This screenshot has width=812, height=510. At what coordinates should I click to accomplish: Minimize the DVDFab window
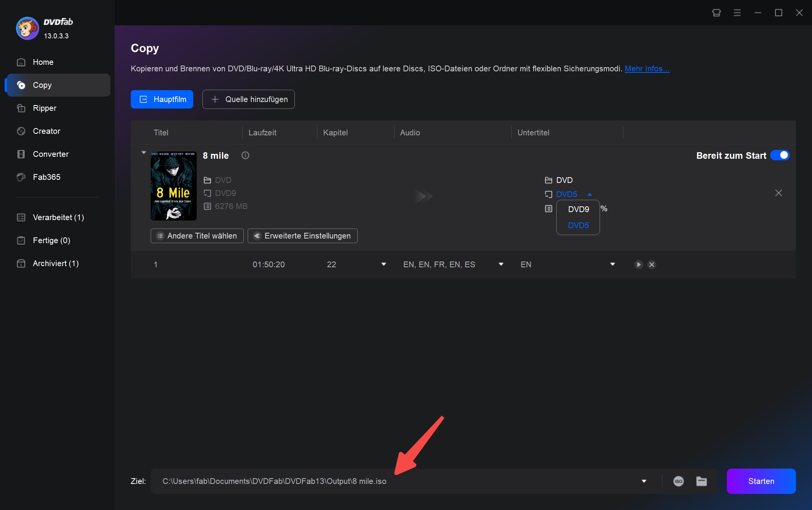758,13
